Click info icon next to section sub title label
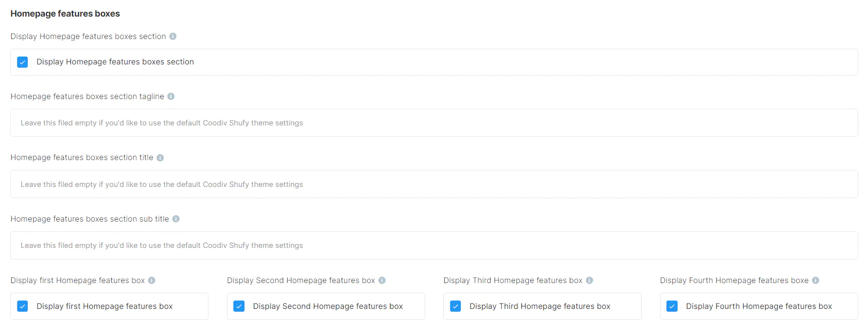The height and width of the screenshot is (326, 868). pyautogui.click(x=176, y=219)
